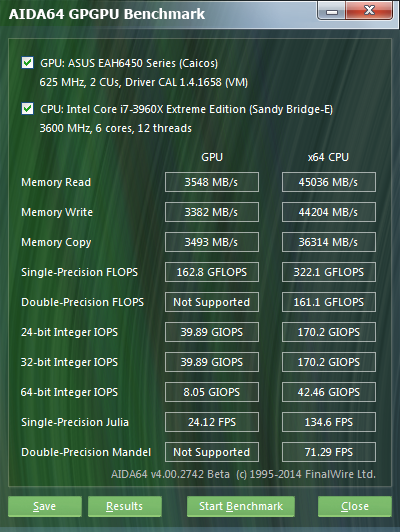Click the GPU column header
The height and width of the screenshot is (532, 400).
pyautogui.click(x=212, y=157)
